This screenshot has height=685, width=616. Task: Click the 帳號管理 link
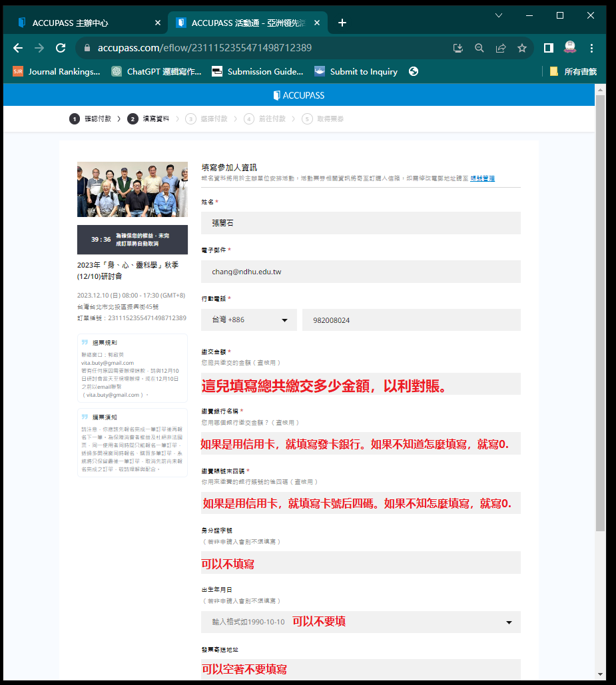482,178
